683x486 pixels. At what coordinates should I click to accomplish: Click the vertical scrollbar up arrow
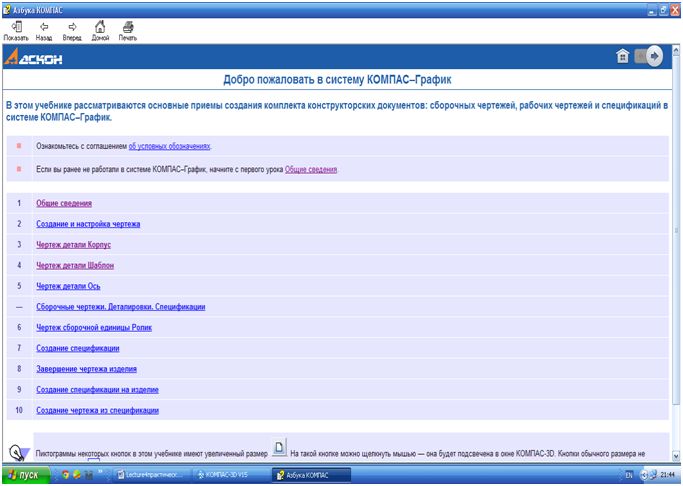point(676,49)
